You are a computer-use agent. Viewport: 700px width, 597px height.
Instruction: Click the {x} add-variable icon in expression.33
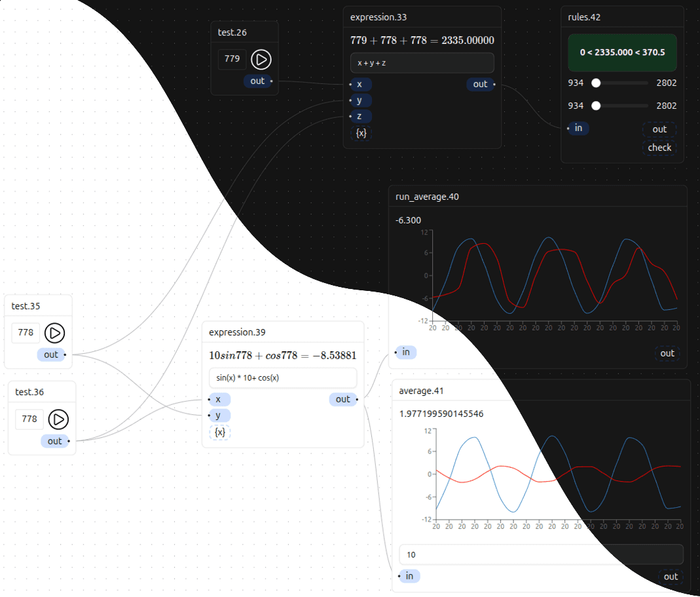coord(361,133)
